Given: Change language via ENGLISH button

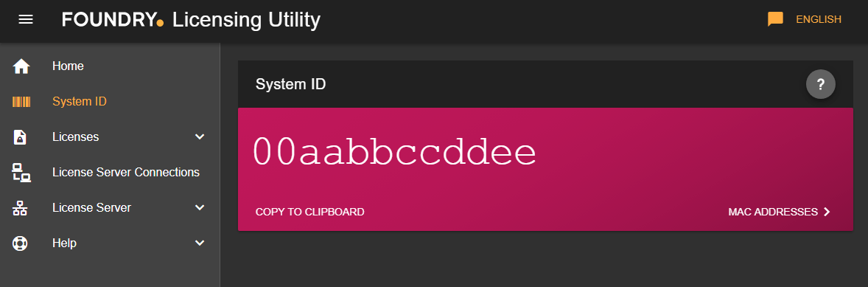Looking at the screenshot, I should pos(818,19).
